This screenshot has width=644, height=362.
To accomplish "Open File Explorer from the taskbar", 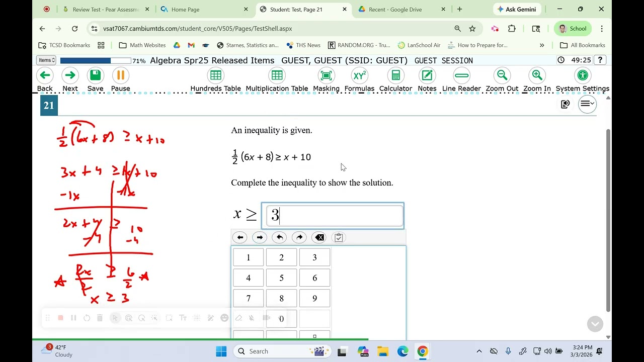I will (x=383, y=351).
